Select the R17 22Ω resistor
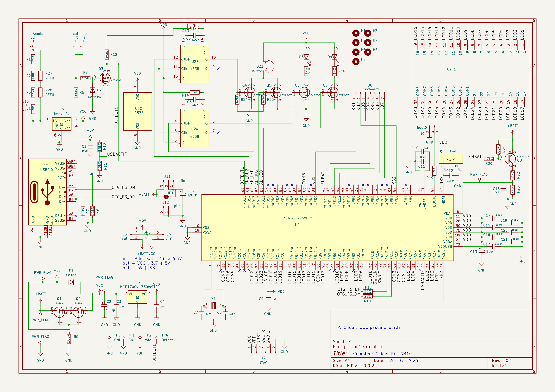This screenshot has width=555, height=392. click(x=368, y=292)
